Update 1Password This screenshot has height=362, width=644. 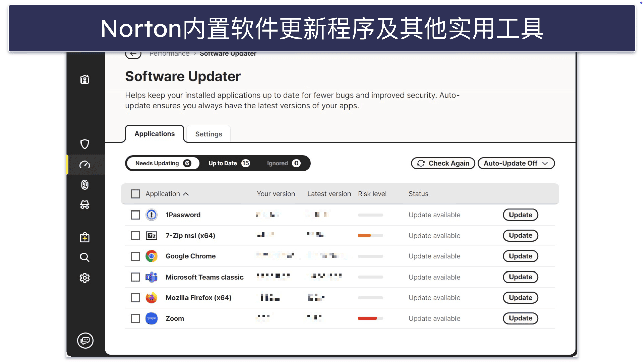[521, 215]
